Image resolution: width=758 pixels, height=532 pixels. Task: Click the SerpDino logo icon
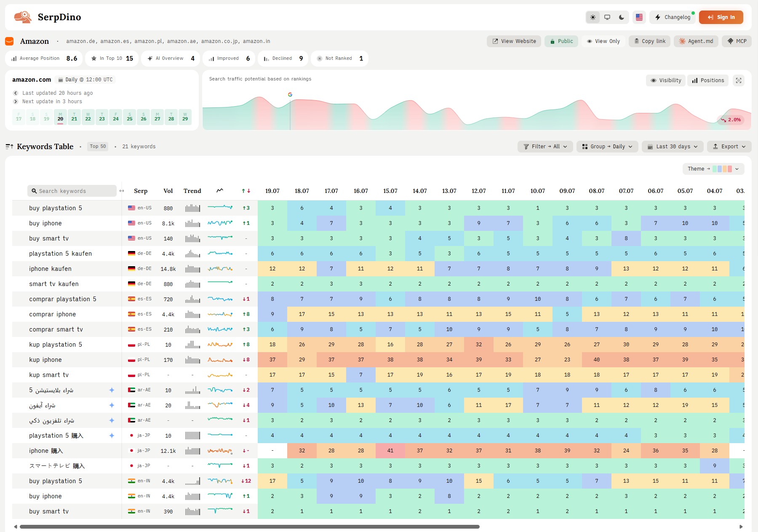(x=23, y=17)
